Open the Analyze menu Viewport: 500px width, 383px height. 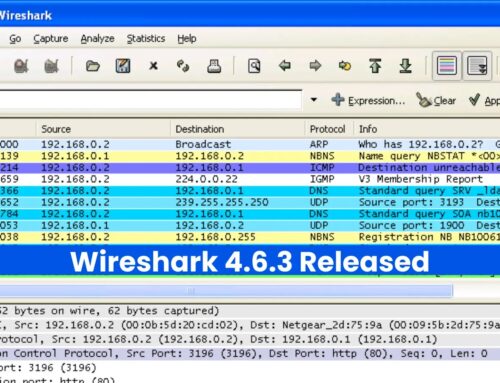[x=97, y=39]
